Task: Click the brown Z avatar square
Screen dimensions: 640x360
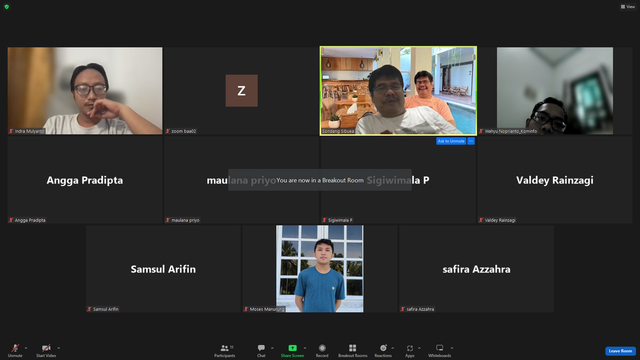Action: pos(242,91)
